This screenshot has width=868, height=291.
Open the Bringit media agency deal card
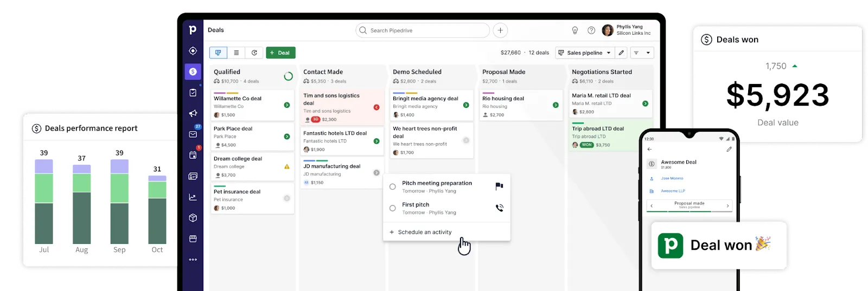coord(431,105)
